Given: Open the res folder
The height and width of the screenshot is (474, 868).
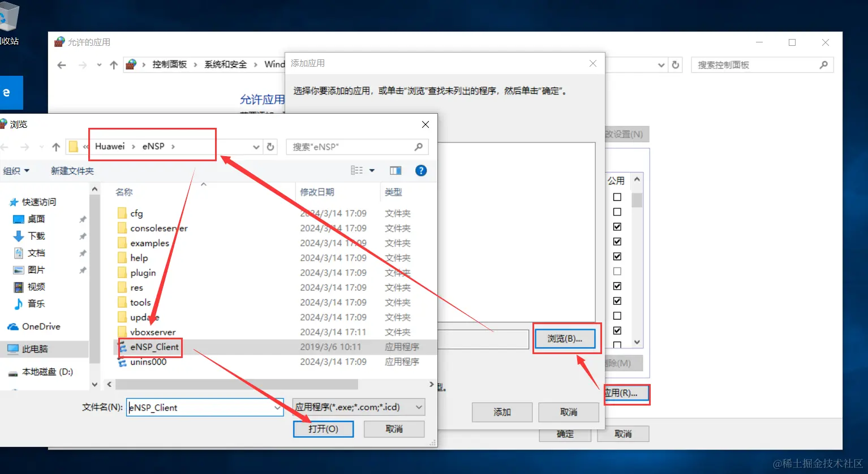Looking at the screenshot, I should tap(136, 288).
